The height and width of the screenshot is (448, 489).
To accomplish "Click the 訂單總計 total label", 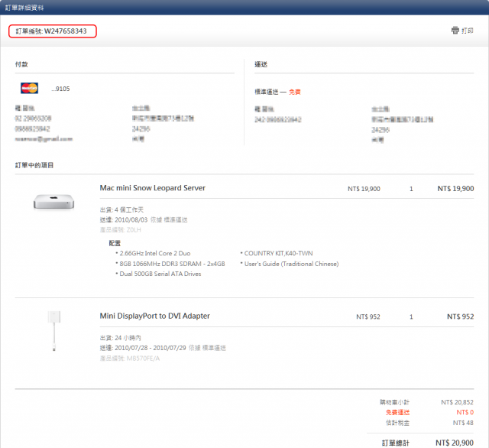I will pyautogui.click(x=396, y=443).
